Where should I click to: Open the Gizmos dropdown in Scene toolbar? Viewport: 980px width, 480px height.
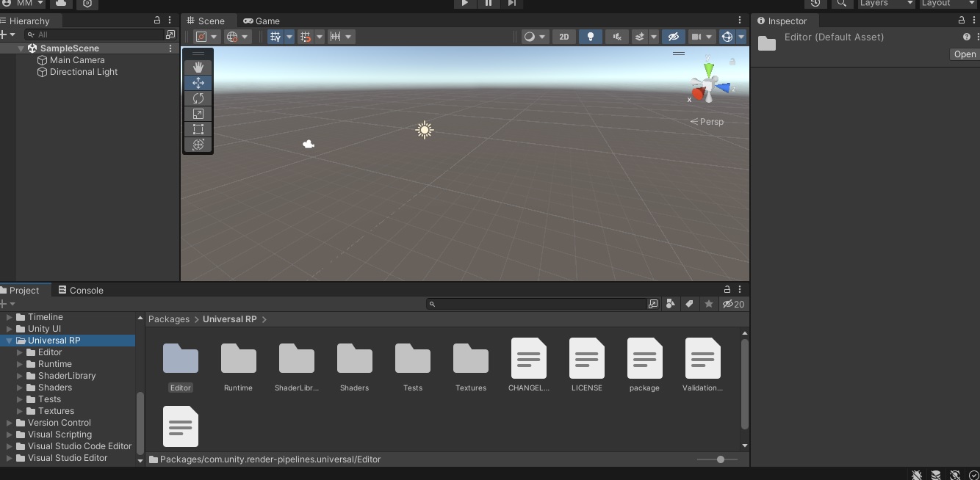(x=739, y=37)
